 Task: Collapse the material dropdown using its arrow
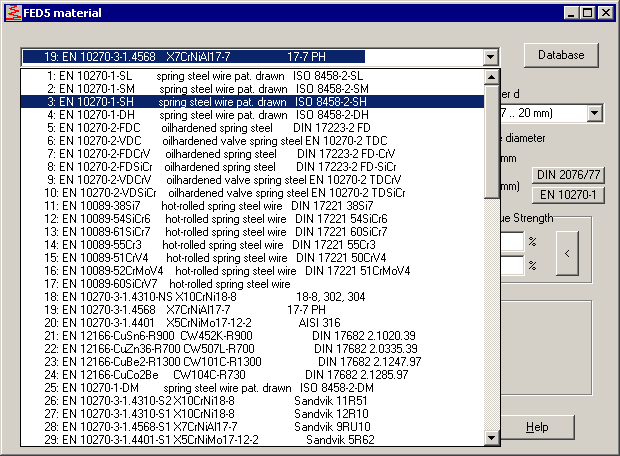click(490, 57)
